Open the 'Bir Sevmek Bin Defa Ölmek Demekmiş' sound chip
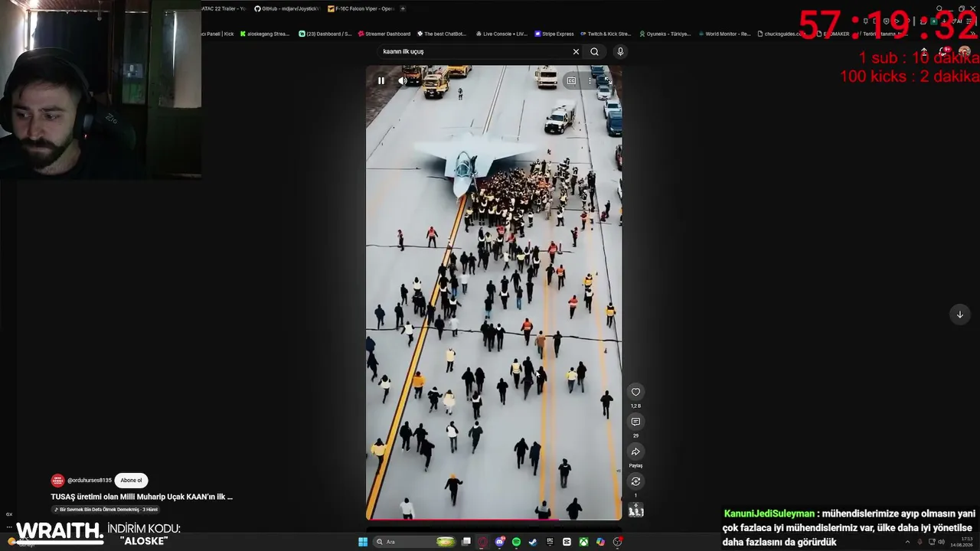The image size is (980, 551). click(106, 510)
